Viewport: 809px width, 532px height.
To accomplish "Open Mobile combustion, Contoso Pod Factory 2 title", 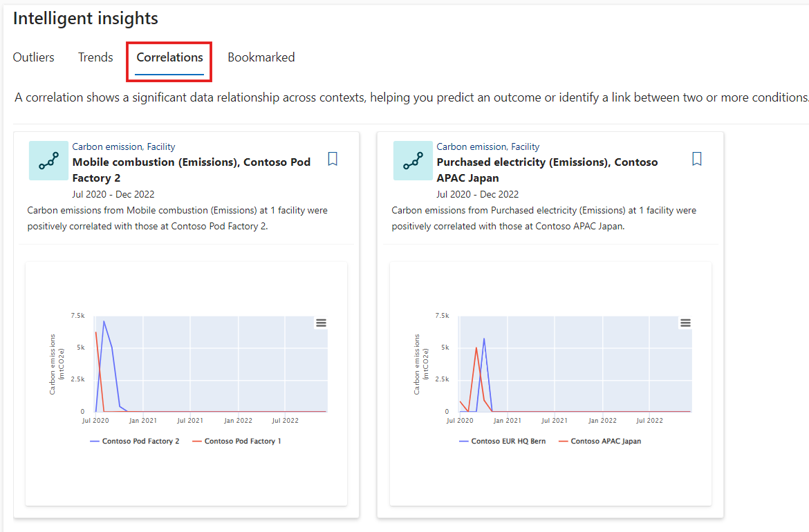I will 192,169.
